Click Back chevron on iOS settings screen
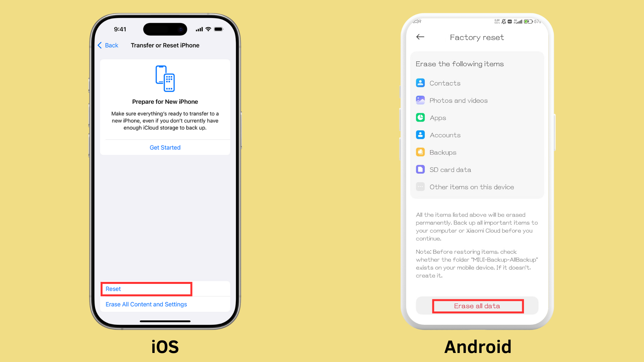644x362 pixels. [100, 45]
